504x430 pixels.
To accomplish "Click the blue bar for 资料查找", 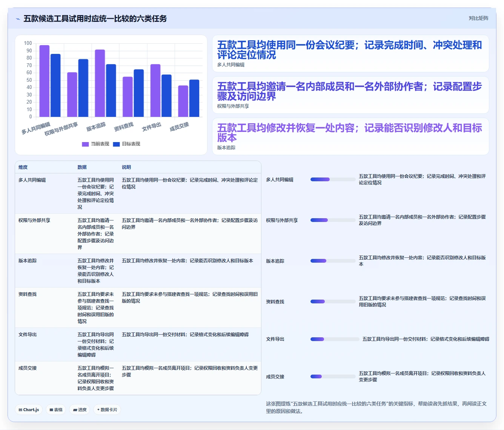I will click(x=139, y=93).
